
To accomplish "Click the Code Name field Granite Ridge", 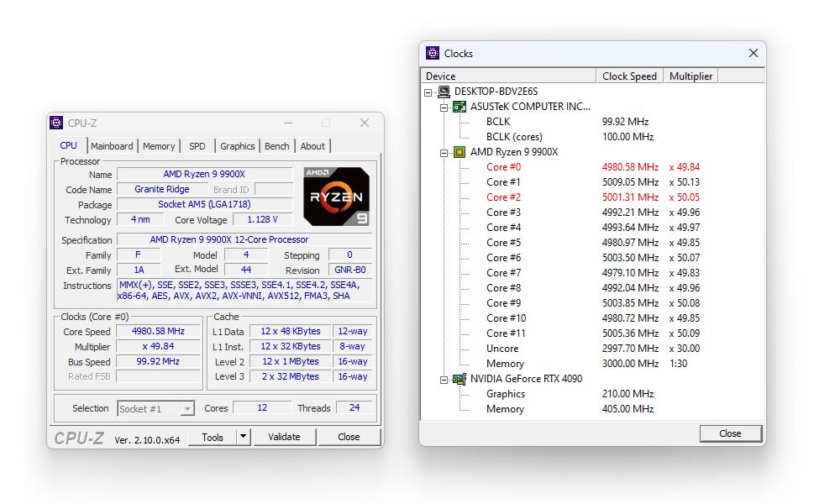I will pos(162,189).
